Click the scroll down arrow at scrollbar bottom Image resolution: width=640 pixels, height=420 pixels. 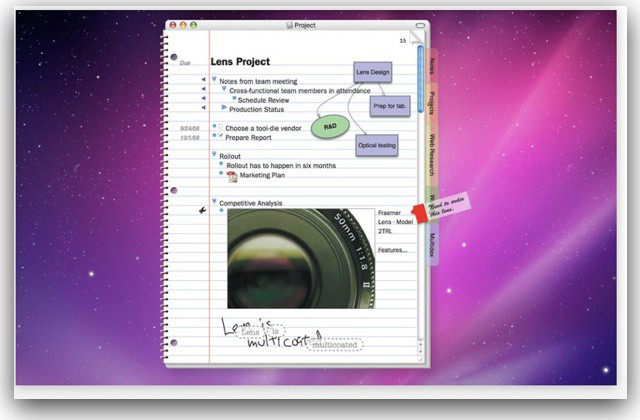(420, 352)
